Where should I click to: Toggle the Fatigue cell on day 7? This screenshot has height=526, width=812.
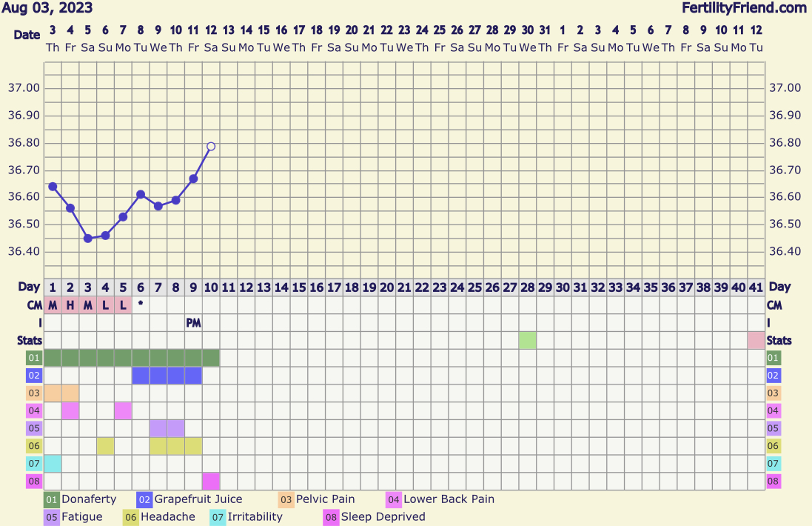coord(158,428)
